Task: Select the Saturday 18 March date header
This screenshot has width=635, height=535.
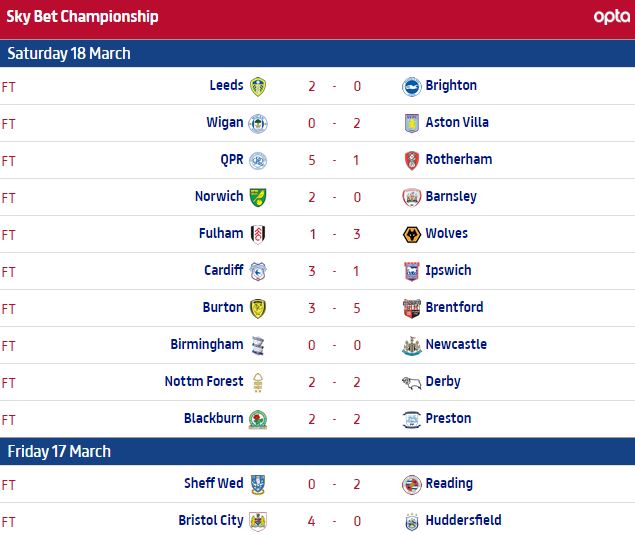Action: click(69, 54)
